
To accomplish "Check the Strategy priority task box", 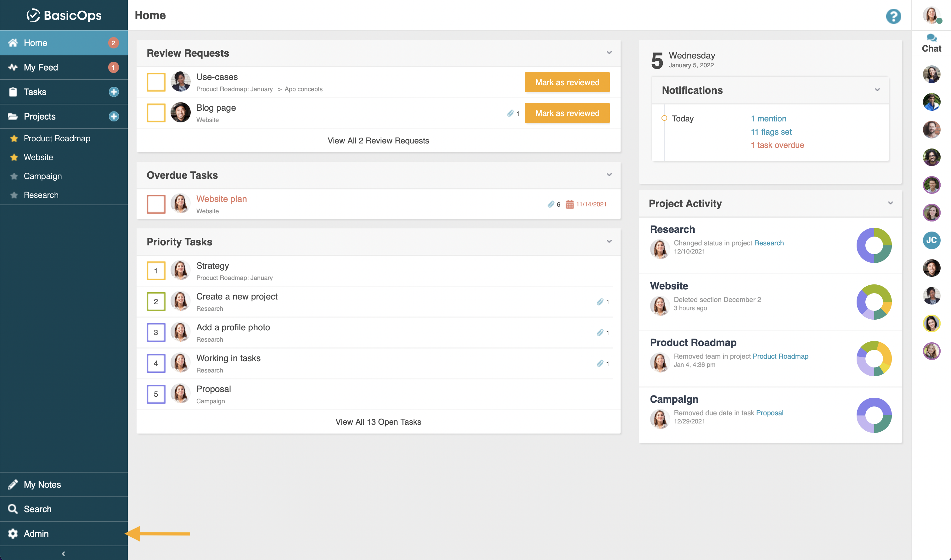I will click(156, 271).
